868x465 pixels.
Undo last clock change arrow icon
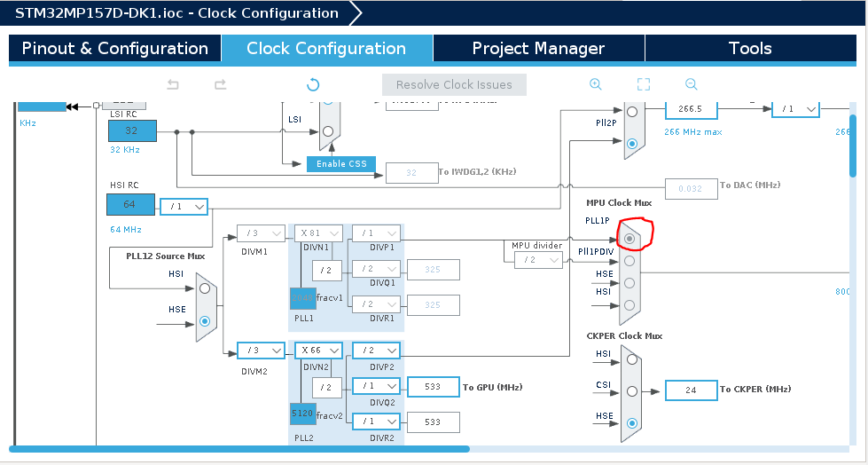173,85
